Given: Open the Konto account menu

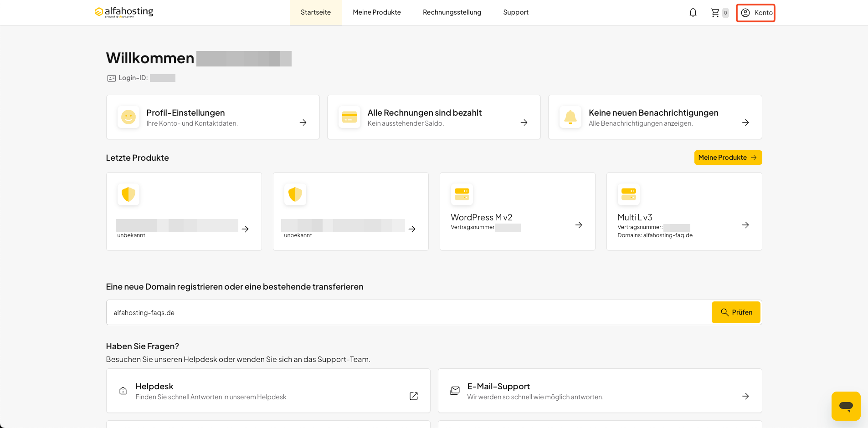Looking at the screenshot, I should pyautogui.click(x=756, y=13).
